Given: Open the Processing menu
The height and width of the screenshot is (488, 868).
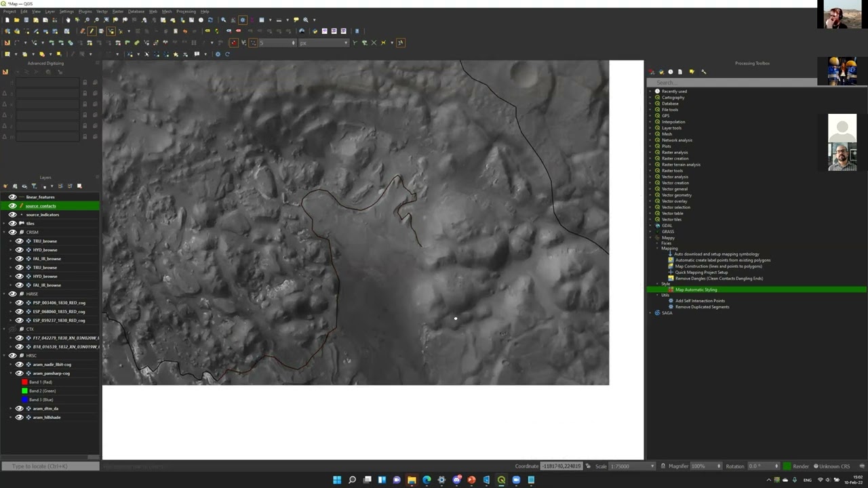Looking at the screenshot, I should [185, 12].
